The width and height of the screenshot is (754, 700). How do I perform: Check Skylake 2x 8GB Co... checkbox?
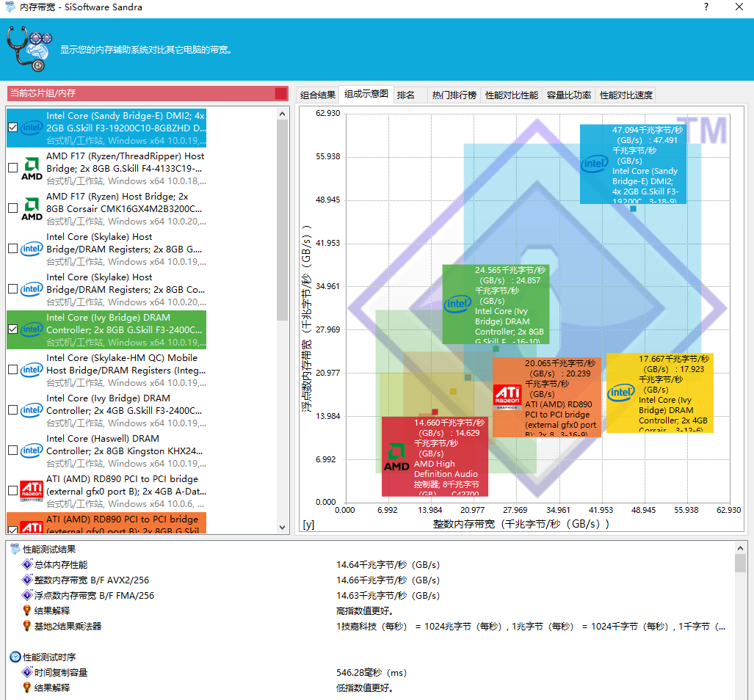pos(13,289)
